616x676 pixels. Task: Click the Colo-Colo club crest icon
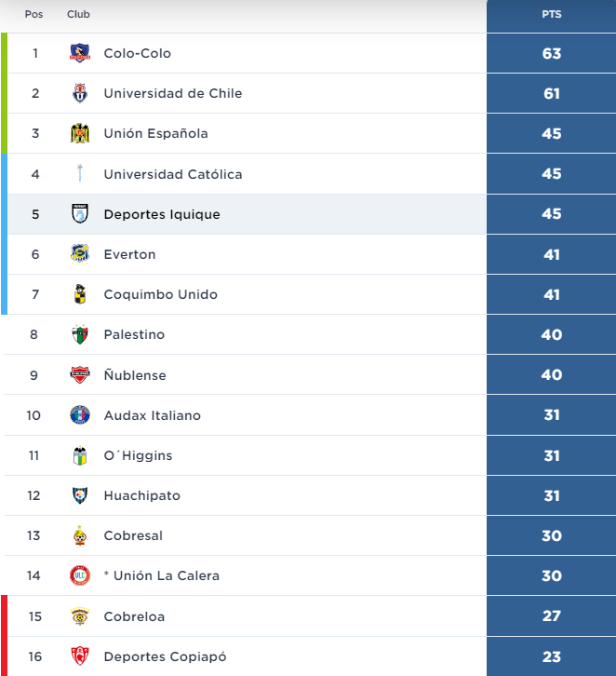(80, 54)
